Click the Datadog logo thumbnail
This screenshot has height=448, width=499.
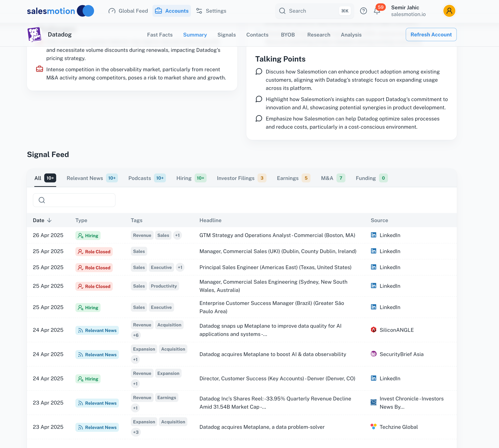34,35
